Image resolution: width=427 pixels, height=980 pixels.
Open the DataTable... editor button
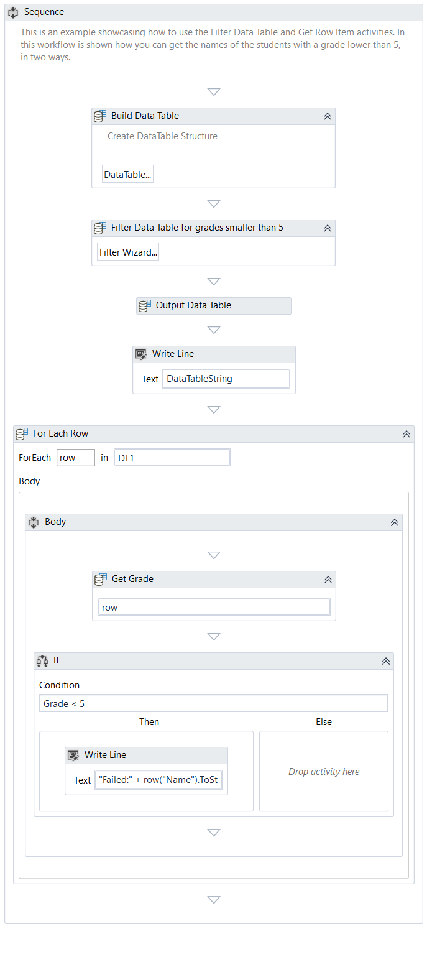point(127,175)
